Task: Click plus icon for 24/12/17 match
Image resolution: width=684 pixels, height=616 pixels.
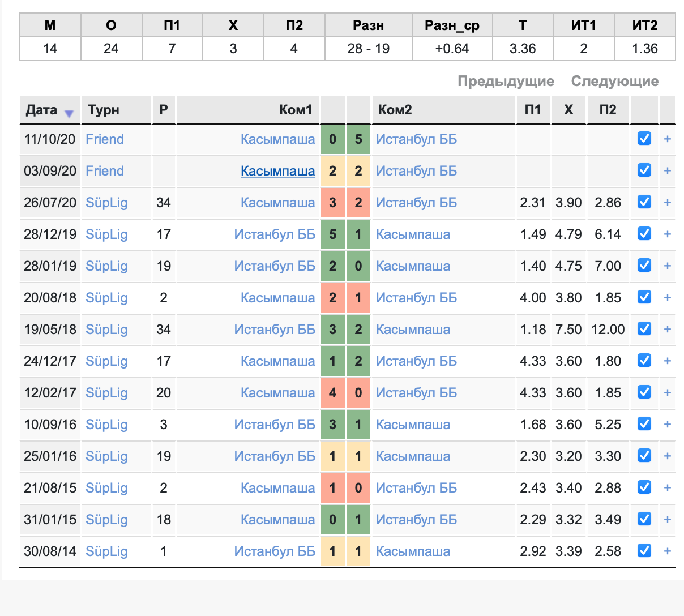Action: [668, 361]
